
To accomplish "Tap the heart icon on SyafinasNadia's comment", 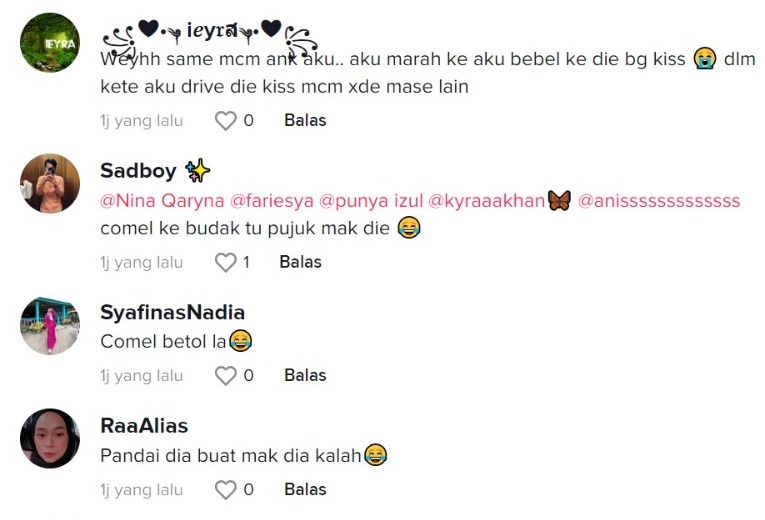I will (225, 376).
